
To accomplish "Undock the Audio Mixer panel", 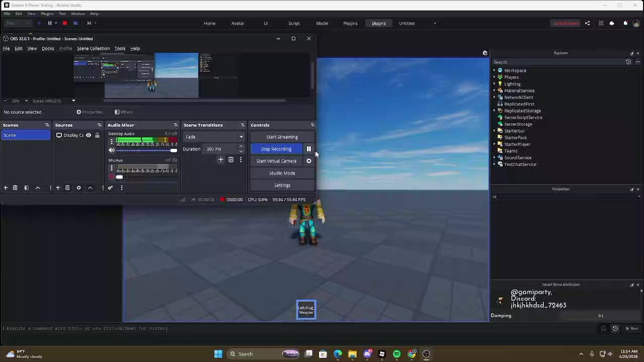I will coord(176,125).
